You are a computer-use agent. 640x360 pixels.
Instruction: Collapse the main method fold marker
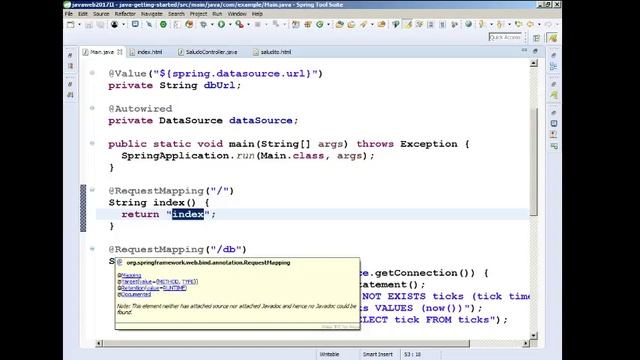tap(92, 143)
